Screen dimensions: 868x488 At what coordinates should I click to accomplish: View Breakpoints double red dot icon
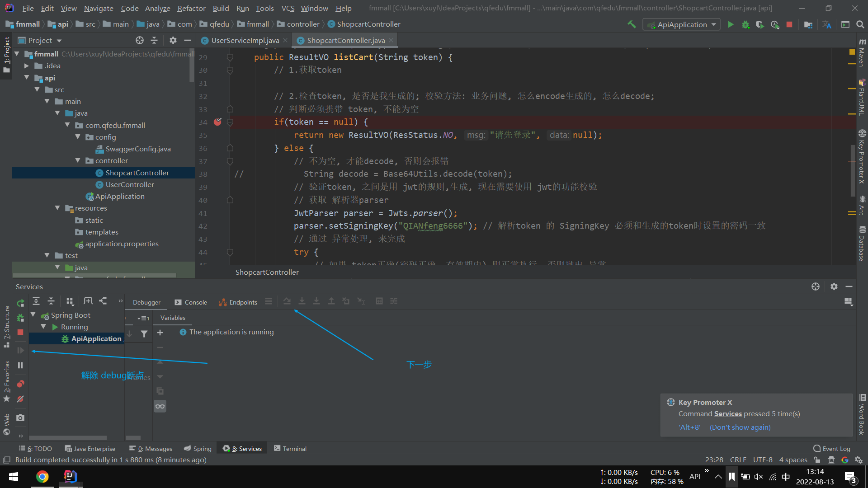pyautogui.click(x=20, y=384)
